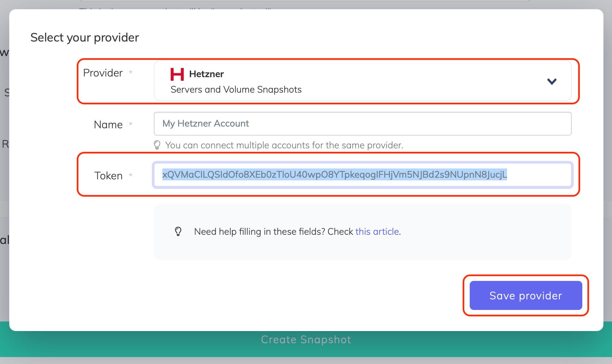This screenshot has width=612, height=364.
Task: Click the 'Servers and Volume Snapshots' subtitle
Action: click(x=236, y=89)
